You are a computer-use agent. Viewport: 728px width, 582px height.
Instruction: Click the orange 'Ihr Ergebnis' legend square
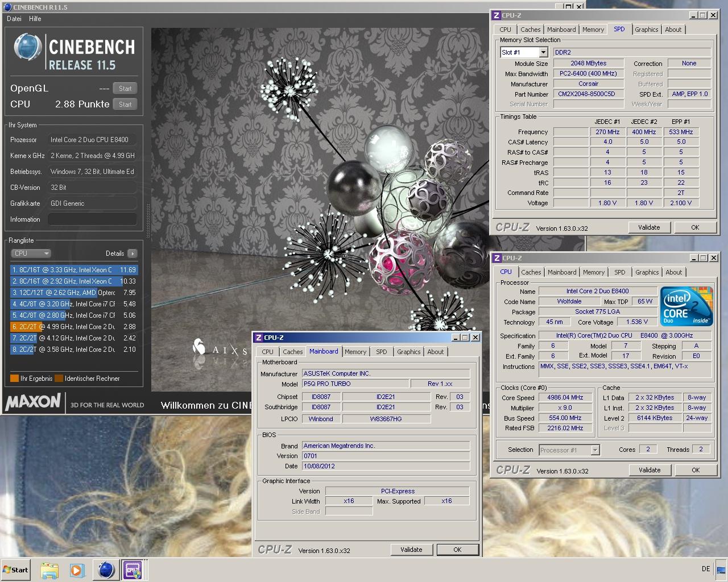pyautogui.click(x=14, y=379)
